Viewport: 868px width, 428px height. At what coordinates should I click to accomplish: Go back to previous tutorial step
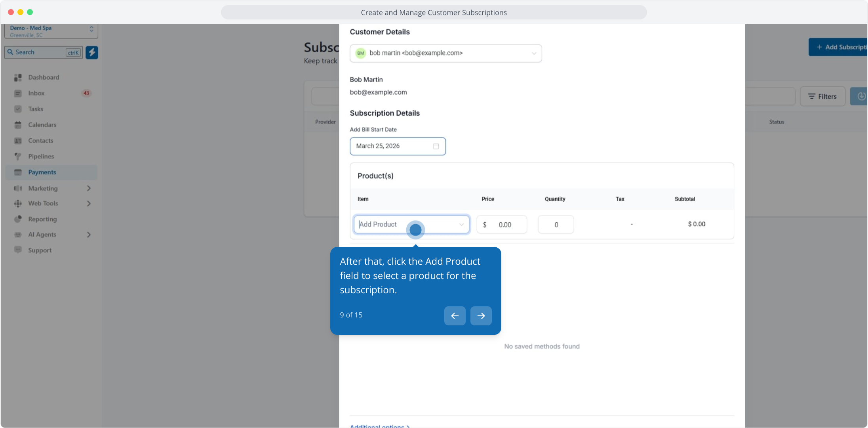[455, 316]
